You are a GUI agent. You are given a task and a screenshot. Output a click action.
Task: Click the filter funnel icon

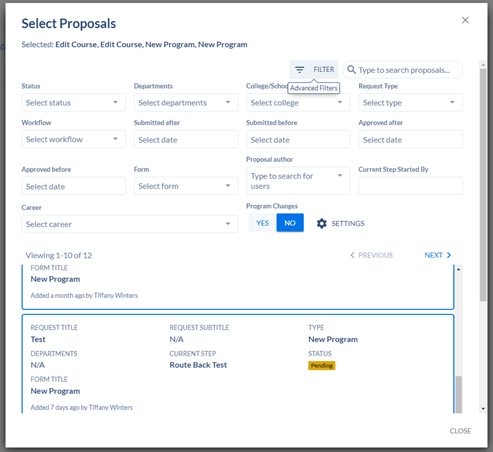tap(299, 70)
